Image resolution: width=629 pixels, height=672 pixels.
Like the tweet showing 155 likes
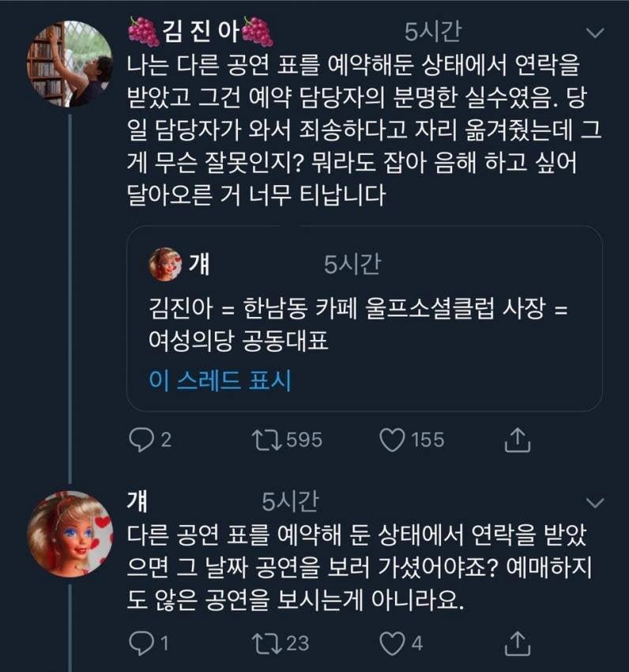pos(392,440)
